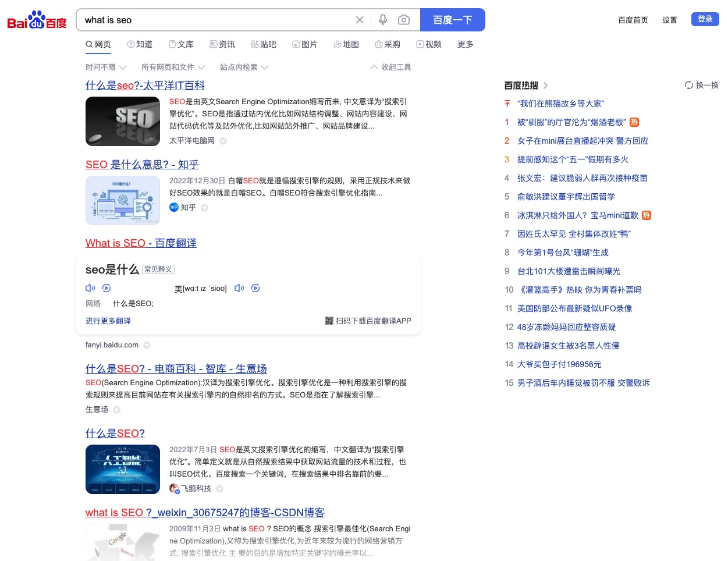Start voice search with the microphone icon
Viewport: 728px width, 561px height.
click(x=383, y=20)
